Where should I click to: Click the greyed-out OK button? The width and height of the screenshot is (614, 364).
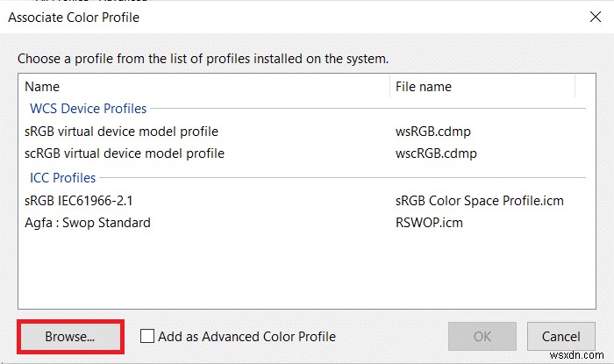point(482,336)
